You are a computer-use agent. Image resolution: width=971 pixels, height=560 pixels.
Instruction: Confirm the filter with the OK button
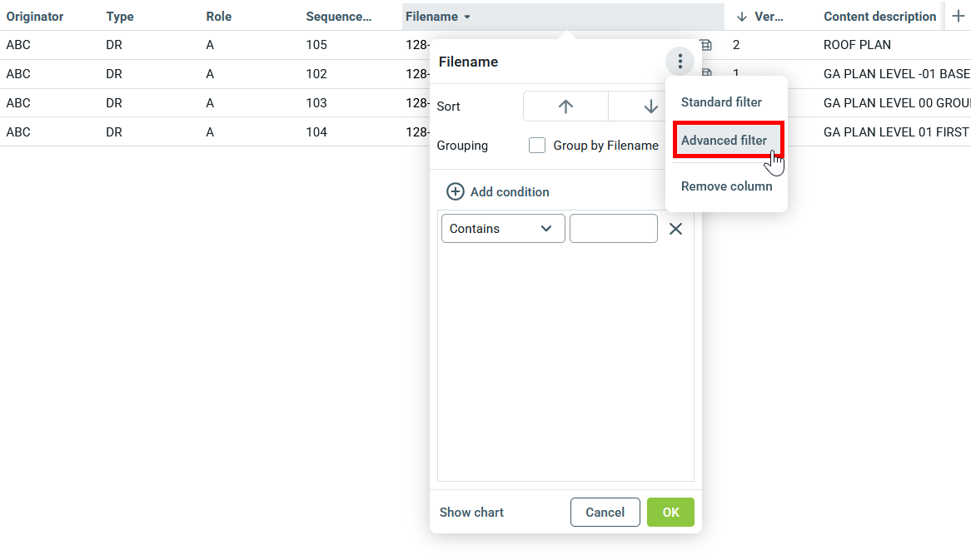[x=670, y=513]
